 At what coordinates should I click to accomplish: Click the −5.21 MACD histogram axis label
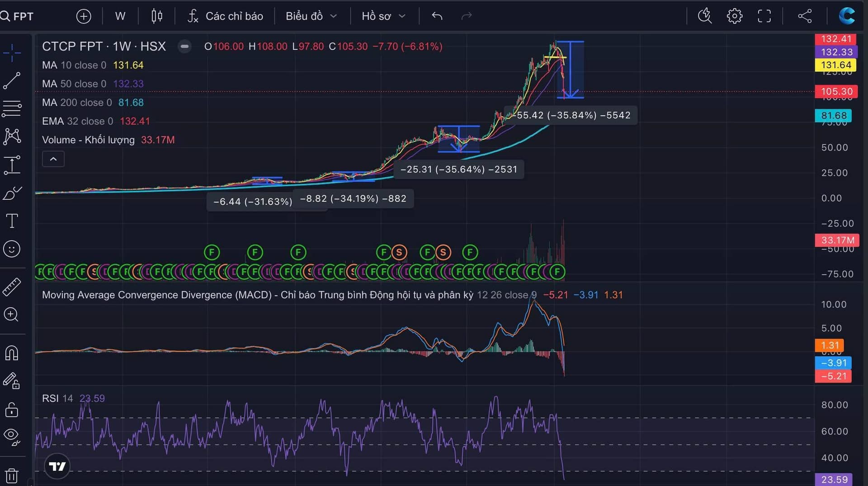pos(833,376)
